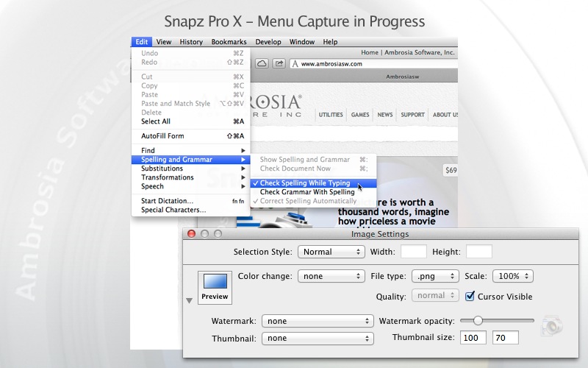
Task: Open the Color change dropdown
Action: (x=331, y=276)
